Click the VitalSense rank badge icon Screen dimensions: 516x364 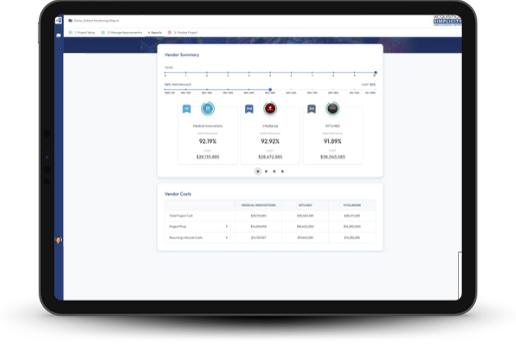[x=249, y=109]
